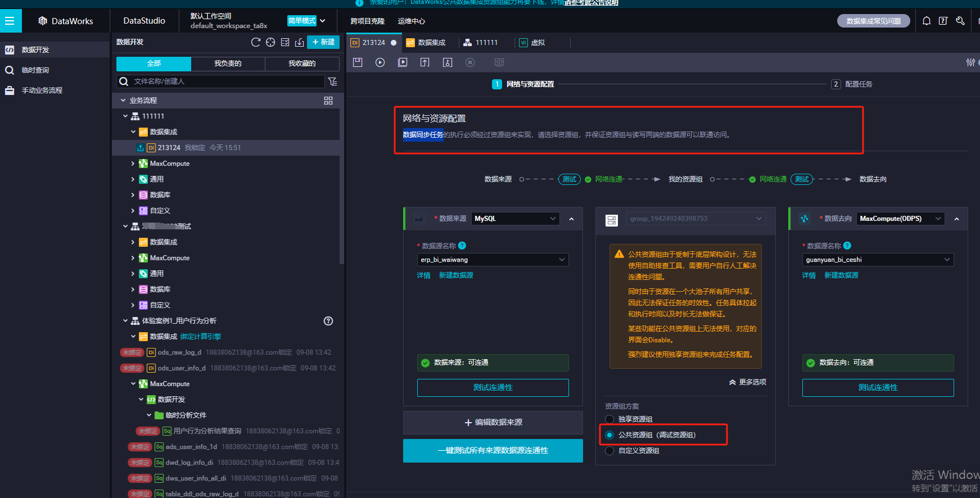Click 新建数据源 link under erp_bi_waiwang

[x=456, y=275]
